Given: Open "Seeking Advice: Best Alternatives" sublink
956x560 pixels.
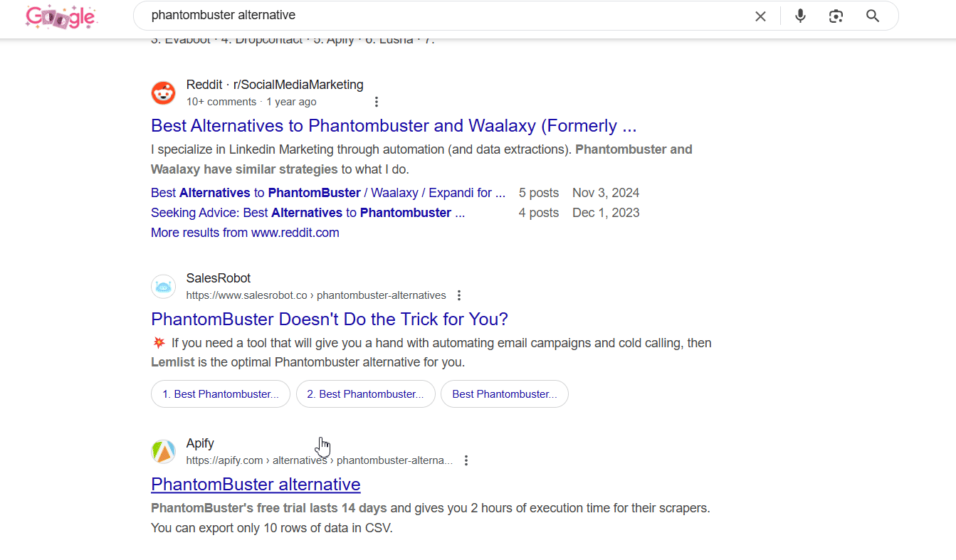Looking at the screenshot, I should coord(308,213).
